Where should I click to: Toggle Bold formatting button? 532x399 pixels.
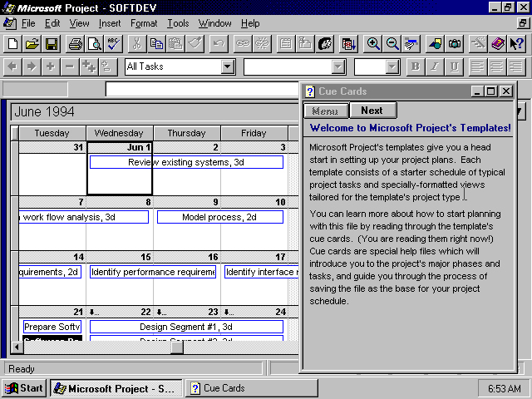415,66
